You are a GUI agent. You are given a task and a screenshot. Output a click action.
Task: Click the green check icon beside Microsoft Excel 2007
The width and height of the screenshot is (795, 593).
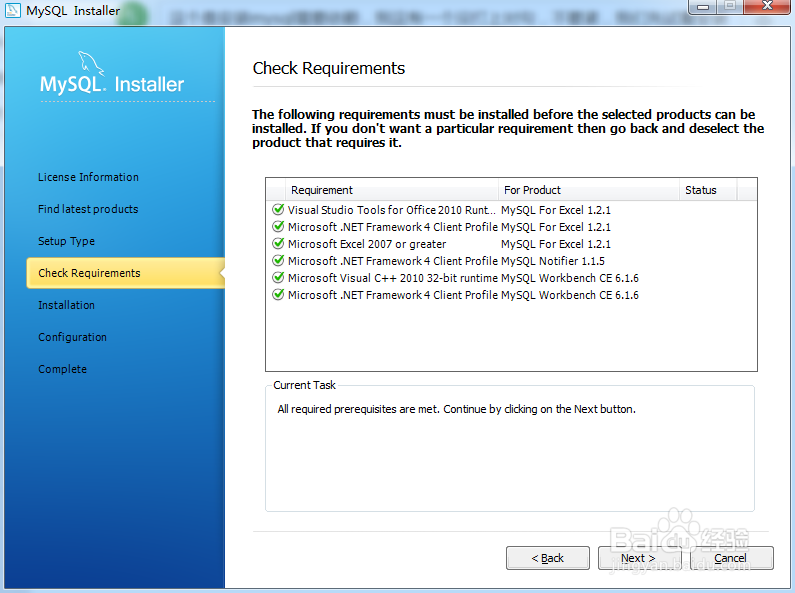pyautogui.click(x=278, y=243)
